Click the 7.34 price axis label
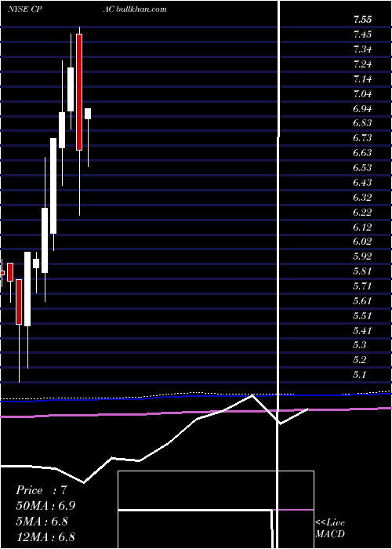This screenshot has width=392, height=549. pyautogui.click(x=362, y=49)
